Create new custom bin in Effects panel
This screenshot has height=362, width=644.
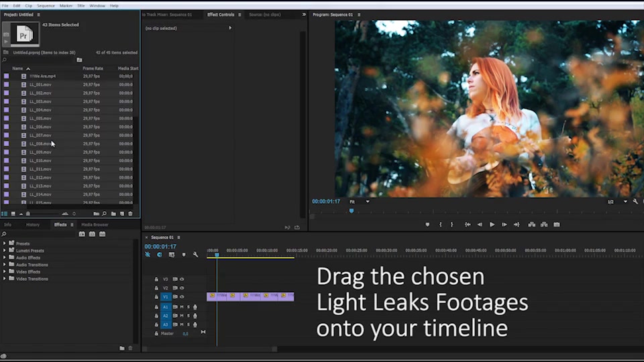122,348
